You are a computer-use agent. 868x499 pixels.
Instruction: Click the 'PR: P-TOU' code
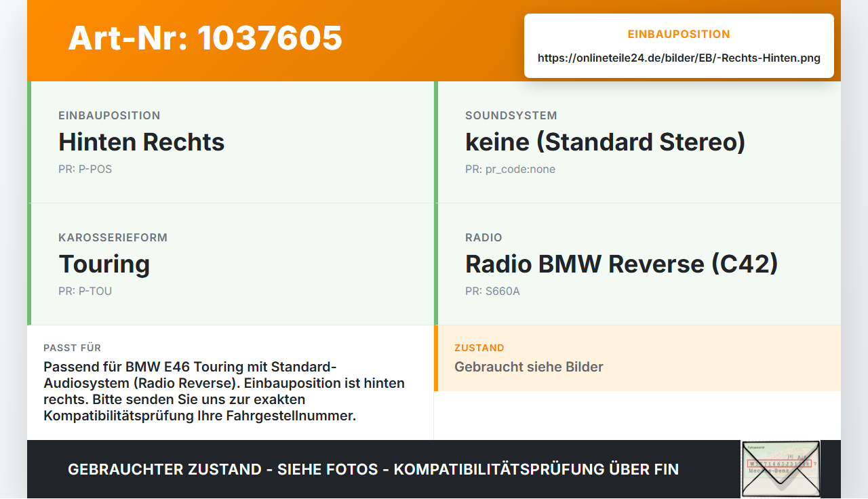tap(85, 291)
